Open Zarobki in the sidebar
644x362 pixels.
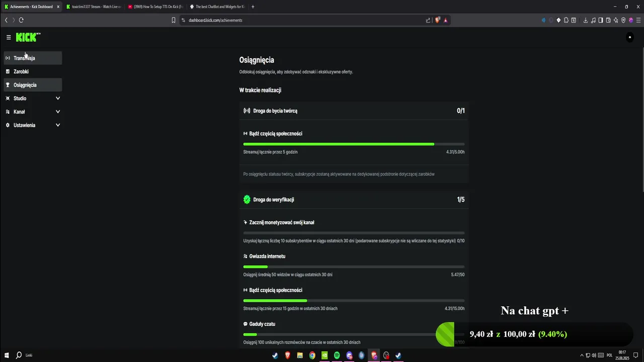click(33, 71)
